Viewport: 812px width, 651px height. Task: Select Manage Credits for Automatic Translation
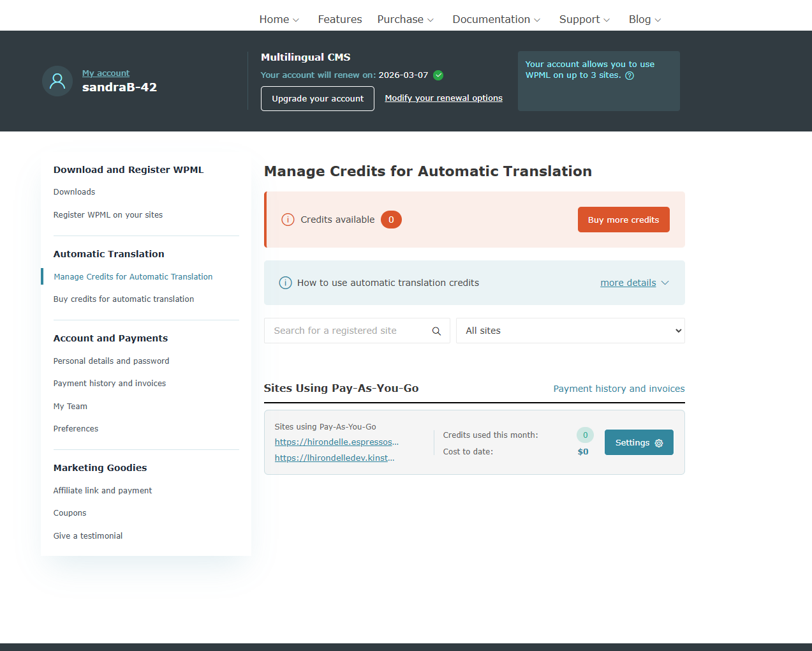click(x=133, y=277)
